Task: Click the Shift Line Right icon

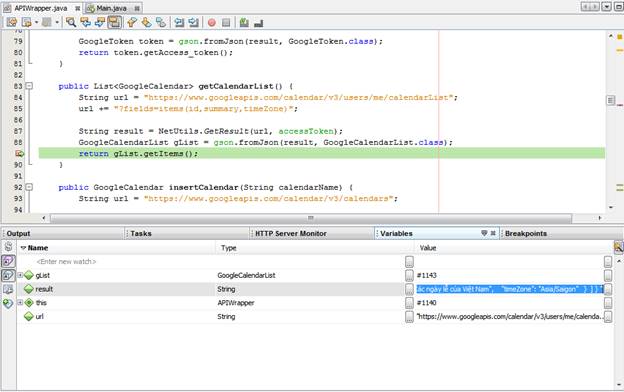Action: [x=193, y=22]
